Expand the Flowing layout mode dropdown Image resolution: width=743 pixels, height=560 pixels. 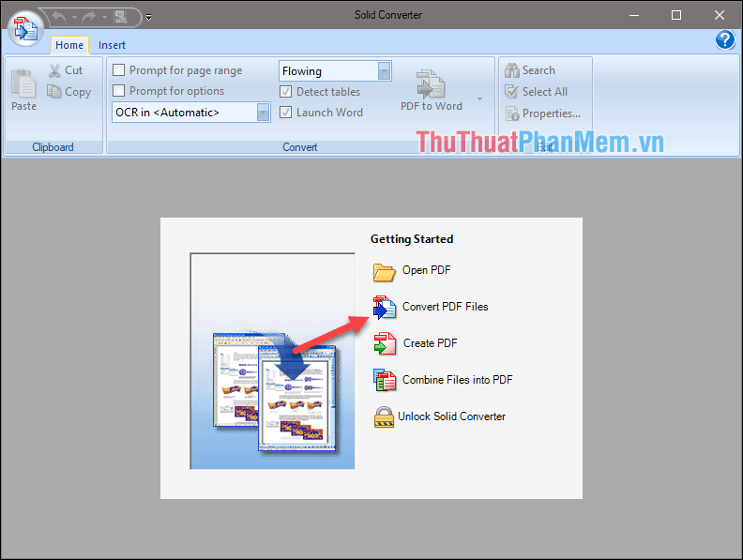(385, 71)
